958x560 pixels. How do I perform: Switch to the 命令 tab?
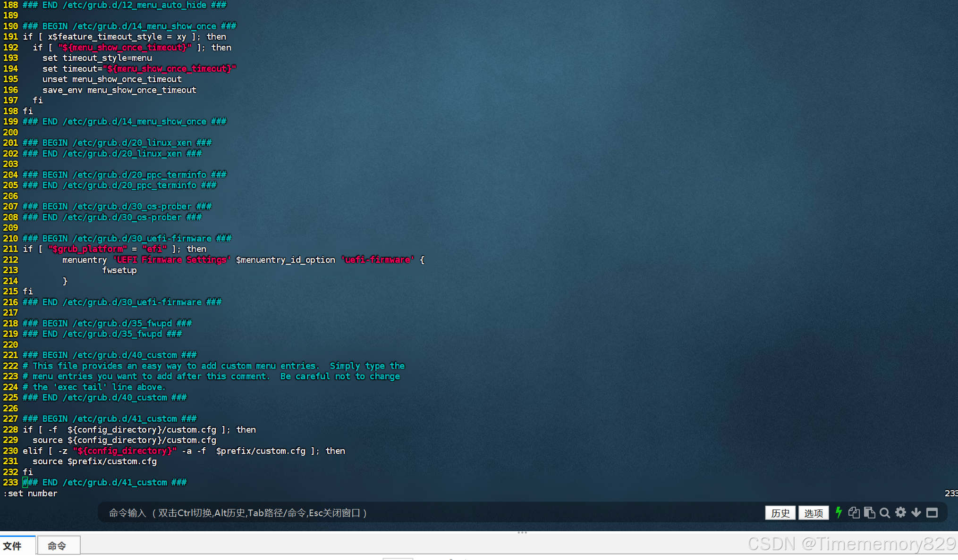point(57,546)
